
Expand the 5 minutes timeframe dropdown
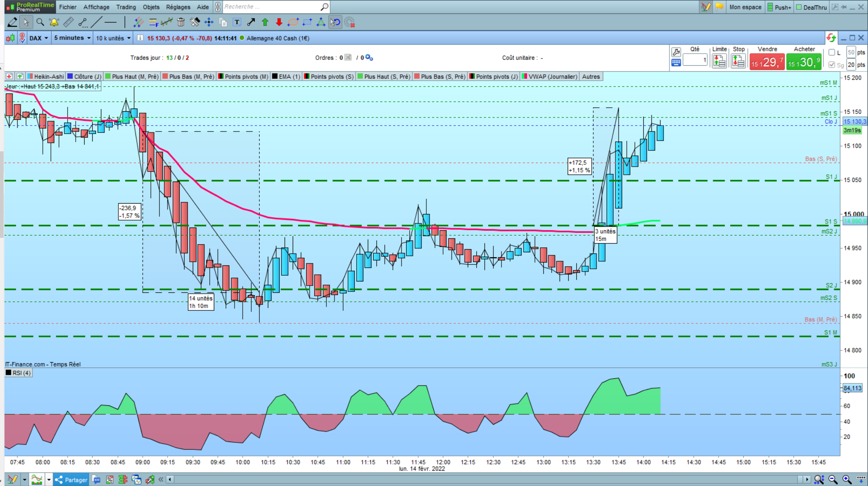pyautogui.click(x=72, y=38)
